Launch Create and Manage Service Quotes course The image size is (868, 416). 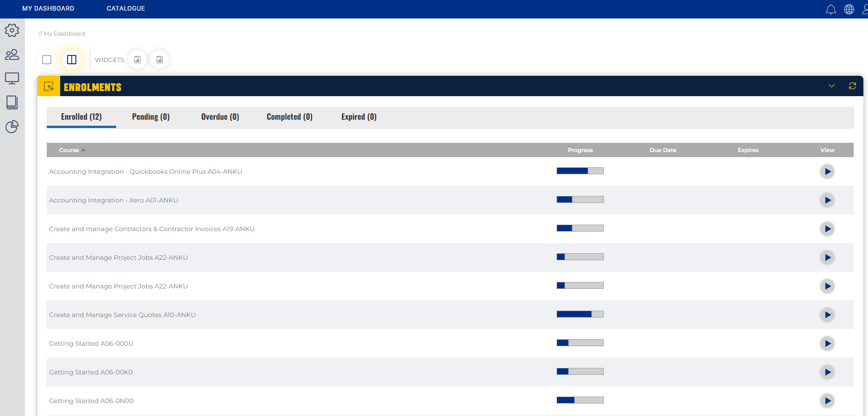pyautogui.click(x=827, y=315)
